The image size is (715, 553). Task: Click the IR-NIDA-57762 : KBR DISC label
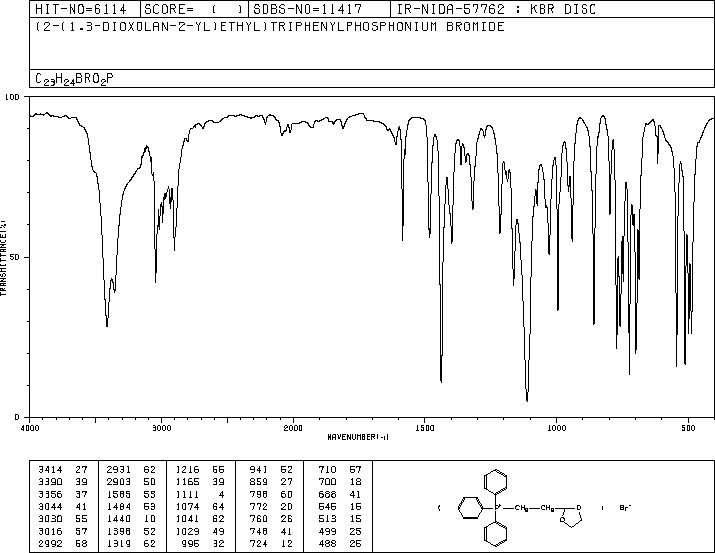[x=496, y=9]
